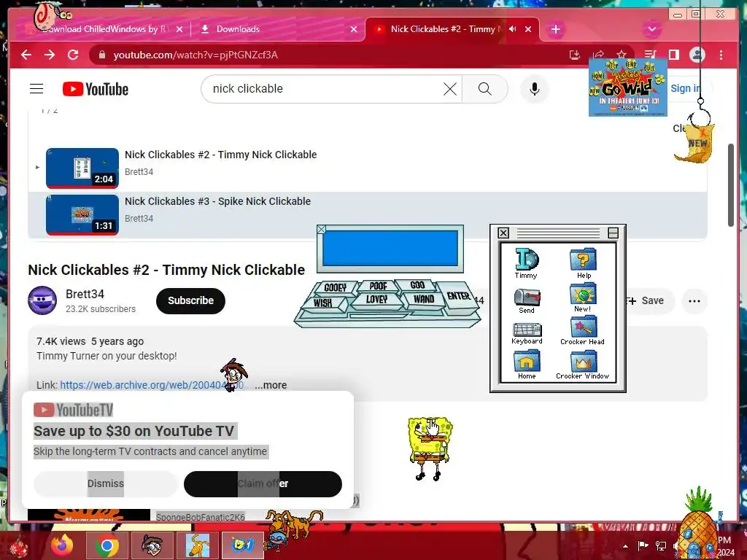Open Firefox from the taskbar
The height and width of the screenshot is (560, 747).
click(61, 545)
